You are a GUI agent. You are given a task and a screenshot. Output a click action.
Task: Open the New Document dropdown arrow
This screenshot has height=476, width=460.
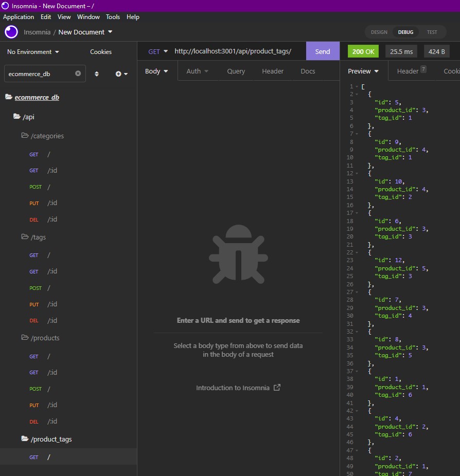(110, 32)
